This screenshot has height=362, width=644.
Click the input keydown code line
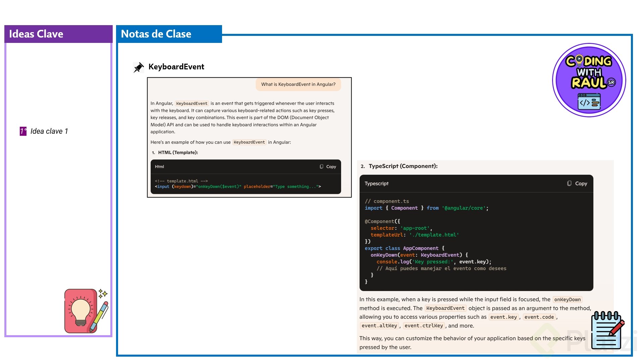coord(237,187)
